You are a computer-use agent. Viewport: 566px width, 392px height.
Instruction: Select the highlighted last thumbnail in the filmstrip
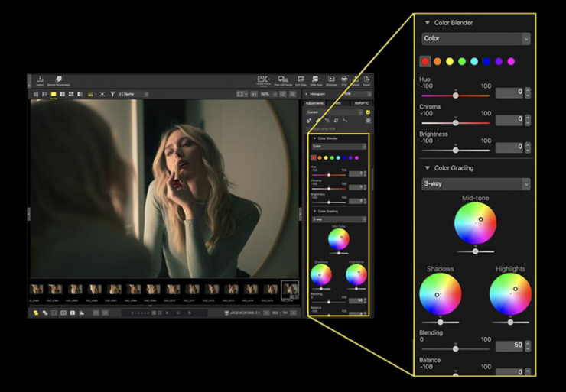click(290, 289)
